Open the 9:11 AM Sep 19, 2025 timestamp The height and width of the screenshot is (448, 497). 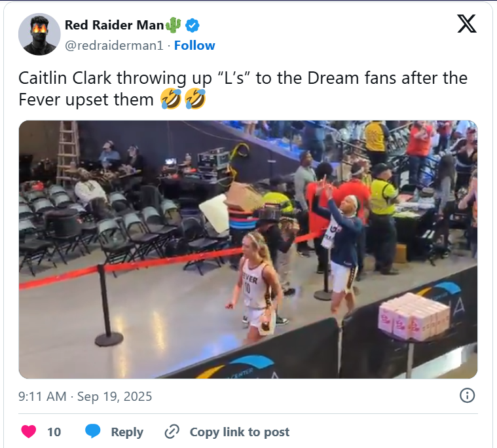85,396
